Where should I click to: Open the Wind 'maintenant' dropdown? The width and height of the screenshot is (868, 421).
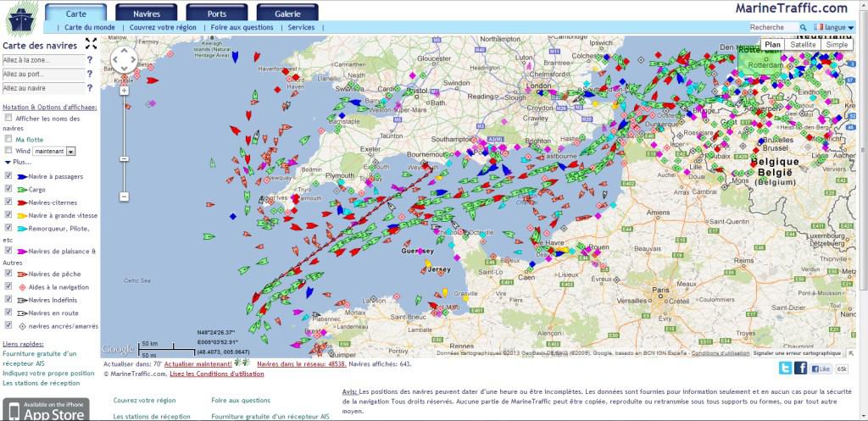pyautogui.click(x=53, y=151)
